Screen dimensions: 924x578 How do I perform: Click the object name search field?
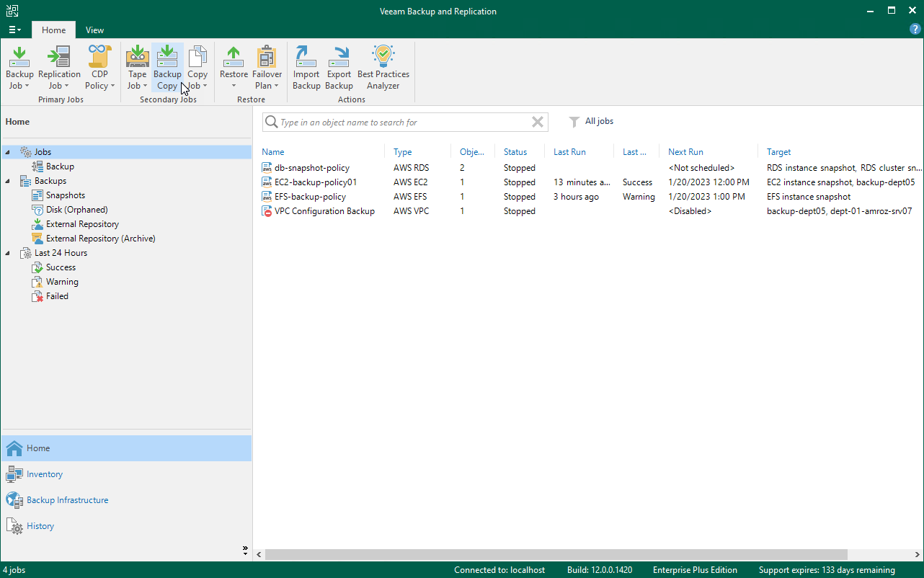[x=404, y=123]
